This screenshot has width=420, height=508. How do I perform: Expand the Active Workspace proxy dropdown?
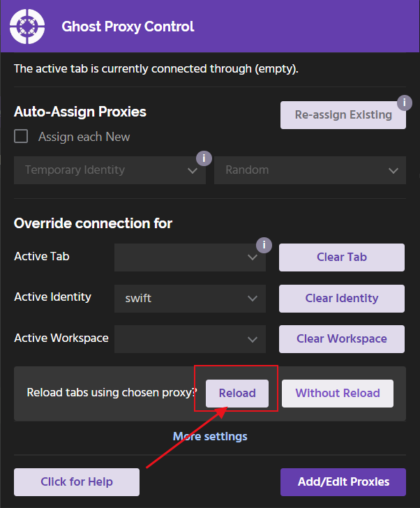[x=190, y=339]
